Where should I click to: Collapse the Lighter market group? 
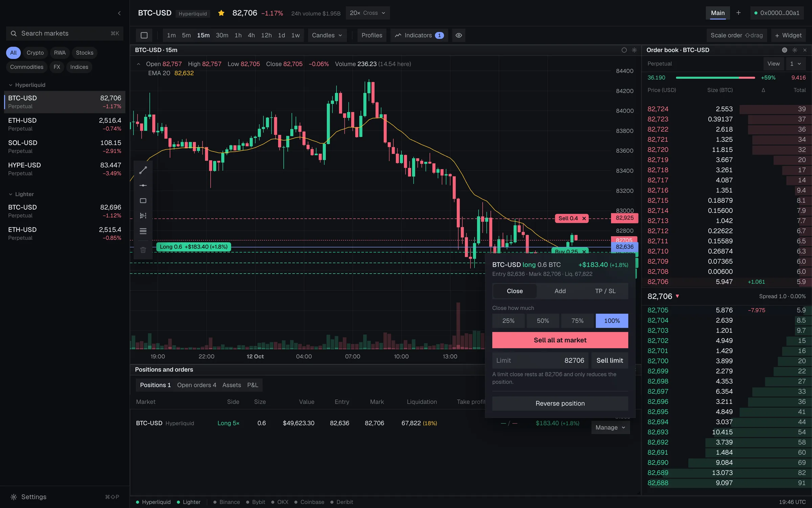point(21,194)
